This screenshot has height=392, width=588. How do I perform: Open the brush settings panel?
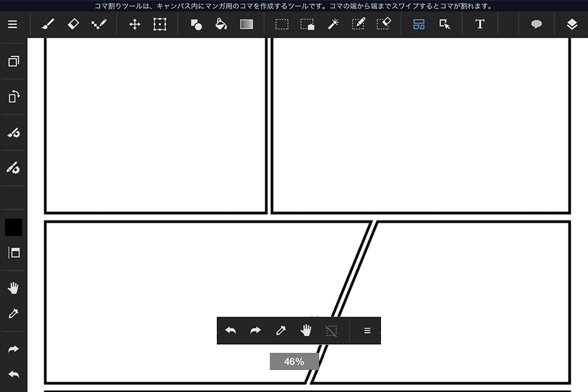point(13,133)
